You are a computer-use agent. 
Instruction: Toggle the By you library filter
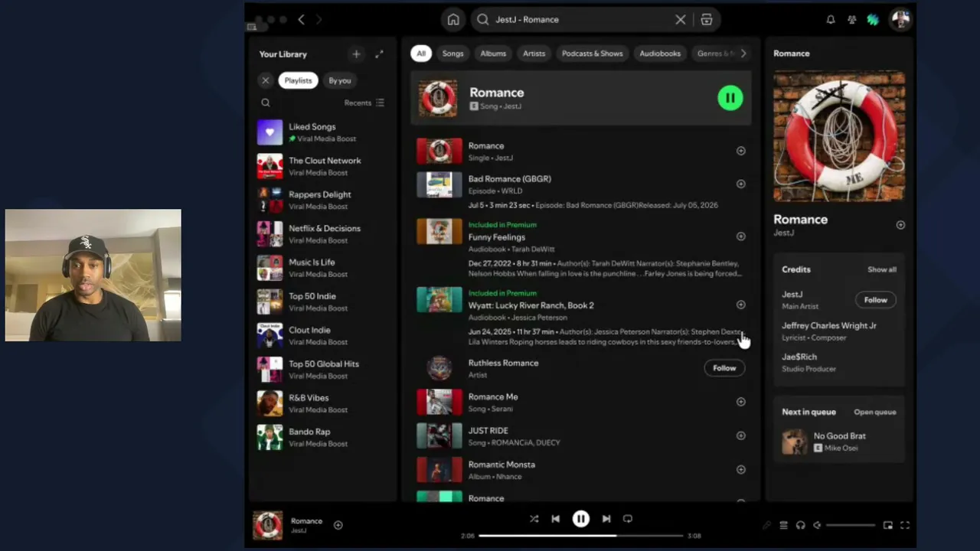point(340,80)
